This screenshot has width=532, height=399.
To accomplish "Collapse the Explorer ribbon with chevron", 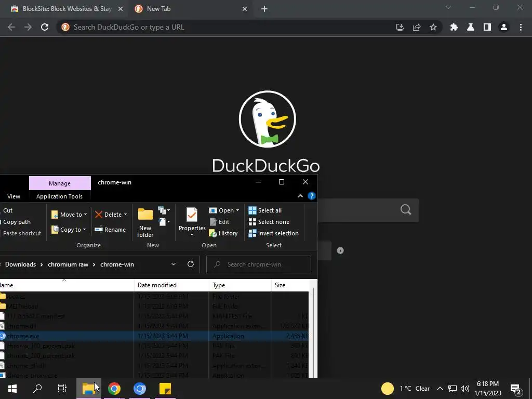I will pos(300,196).
